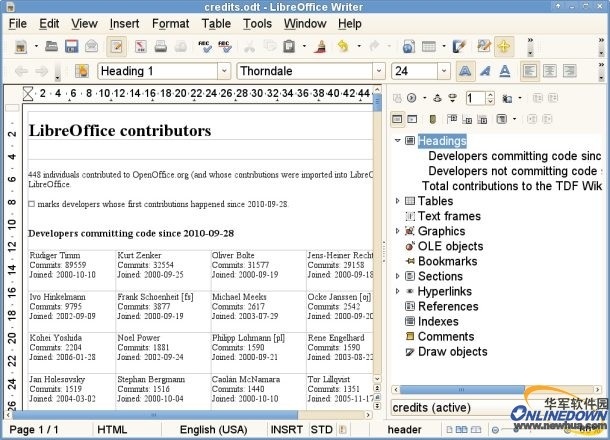This screenshot has width=610, height=440.
Task: Open the Table insert dropdown arrow
Action: tap(444, 46)
